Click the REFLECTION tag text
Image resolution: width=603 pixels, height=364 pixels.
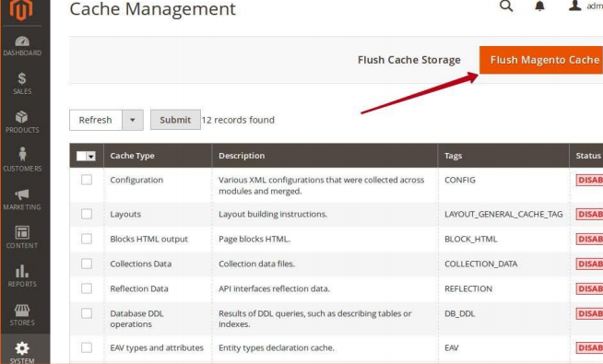[468, 288]
